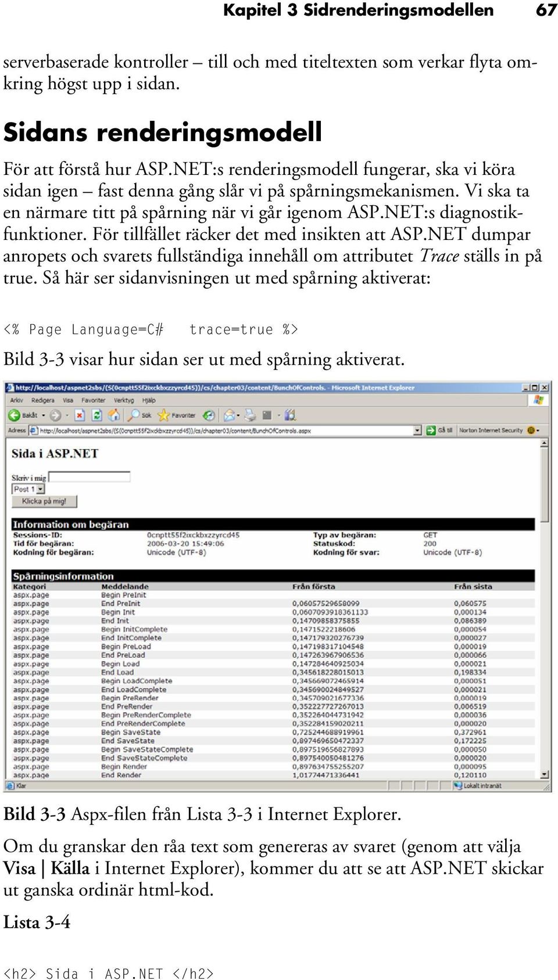Click the green Gå till arrow button
558x980 pixels.
[x=431, y=430]
